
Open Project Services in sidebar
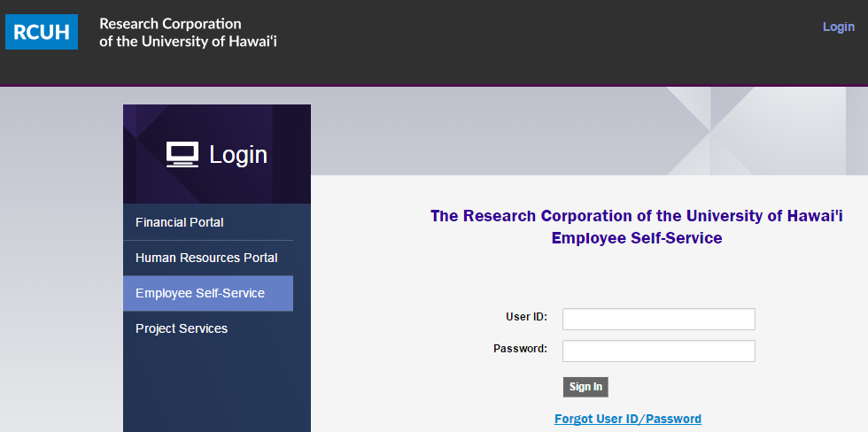[x=208, y=328]
